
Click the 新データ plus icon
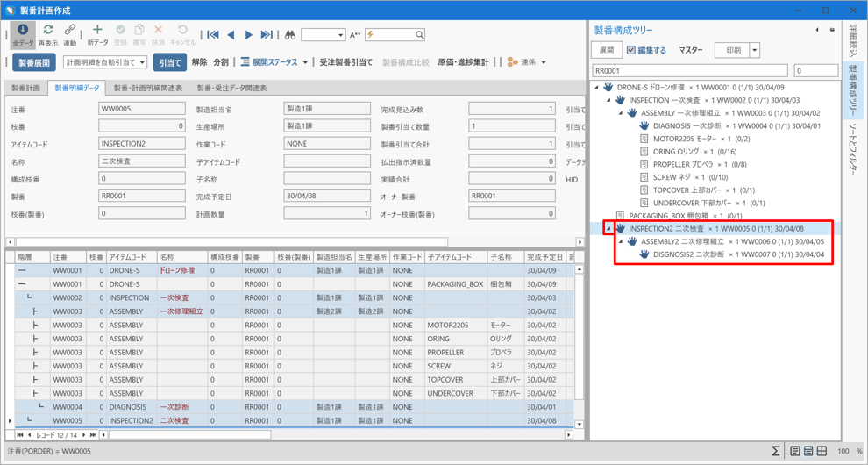tap(97, 32)
